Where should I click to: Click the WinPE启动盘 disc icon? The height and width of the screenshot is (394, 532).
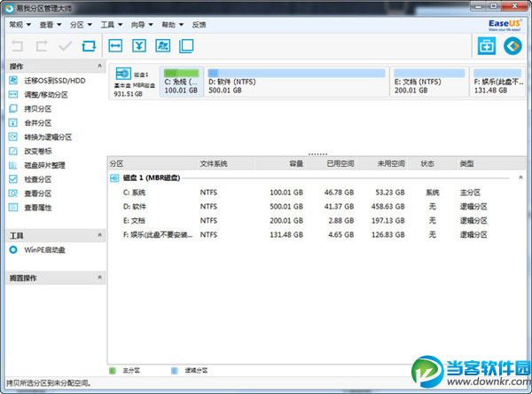(x=13, y=250)
